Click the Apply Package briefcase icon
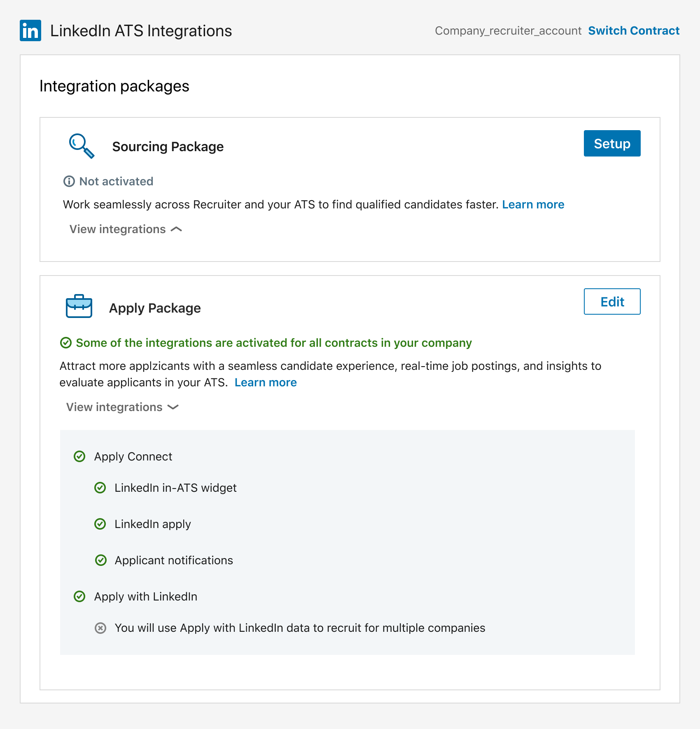700x729 pixels. [79, 306]
